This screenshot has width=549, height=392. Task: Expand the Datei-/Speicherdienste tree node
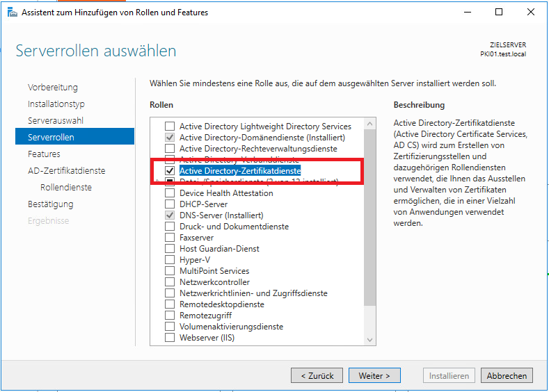coord(158,182)
